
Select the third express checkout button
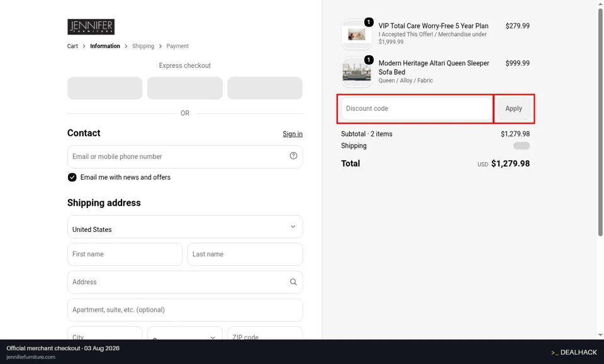[265, 88]
